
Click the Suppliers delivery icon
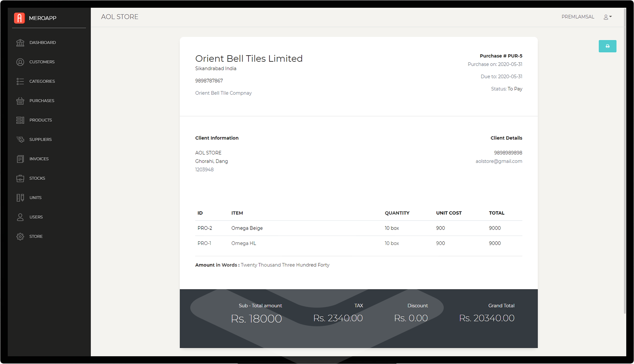tap(20, 139)
